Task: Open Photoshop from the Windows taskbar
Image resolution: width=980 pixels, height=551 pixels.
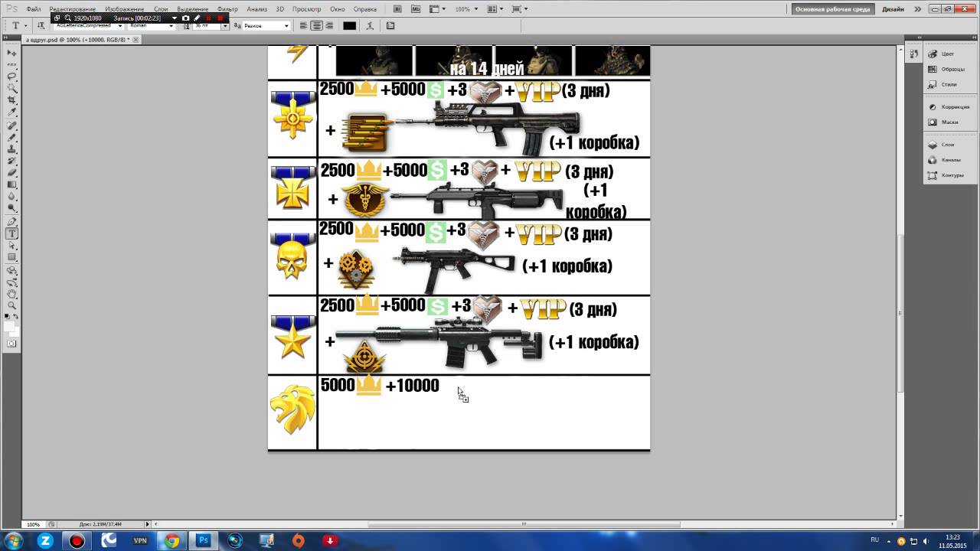Action: click(204, 540)
